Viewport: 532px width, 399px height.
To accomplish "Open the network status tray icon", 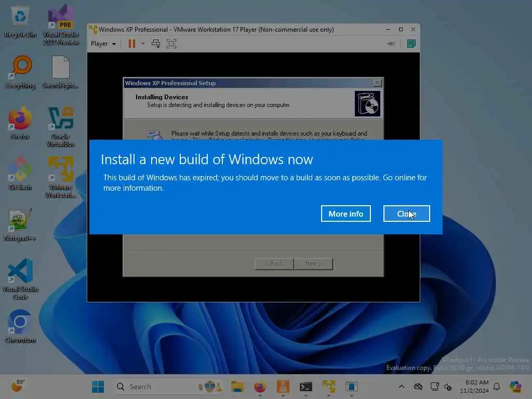I will point(434,387).
